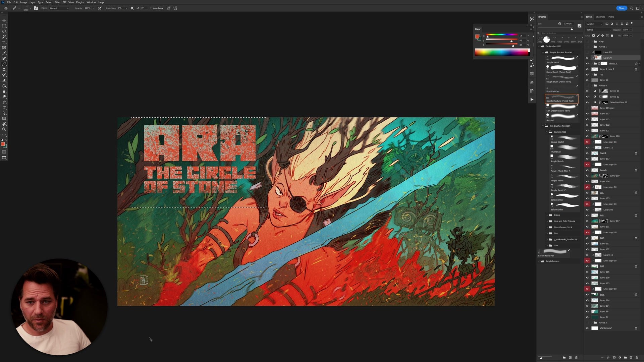Collapse the Simple Process Brushes group
This screenshot has width=644, height=362.
point(544,52)
